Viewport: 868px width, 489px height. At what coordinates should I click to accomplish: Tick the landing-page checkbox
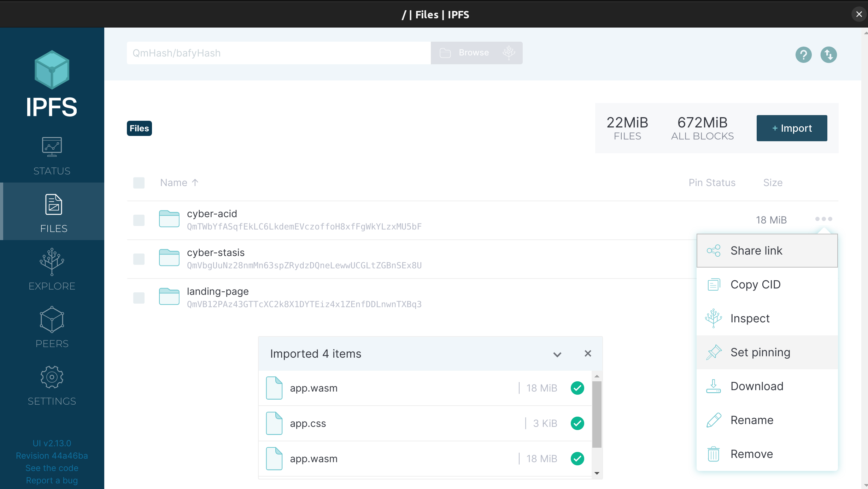coord(139,298)
